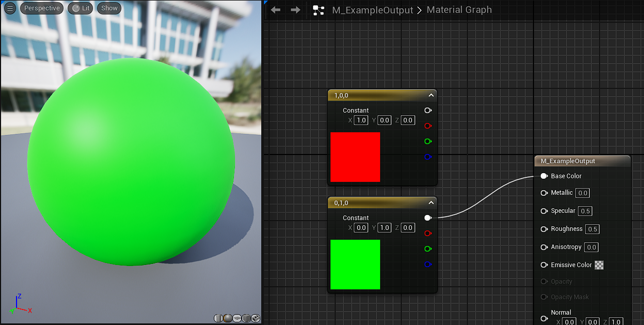Open the Lit view mode menu
The width and height of the screenshot is (644, 325).
(81, 8)
